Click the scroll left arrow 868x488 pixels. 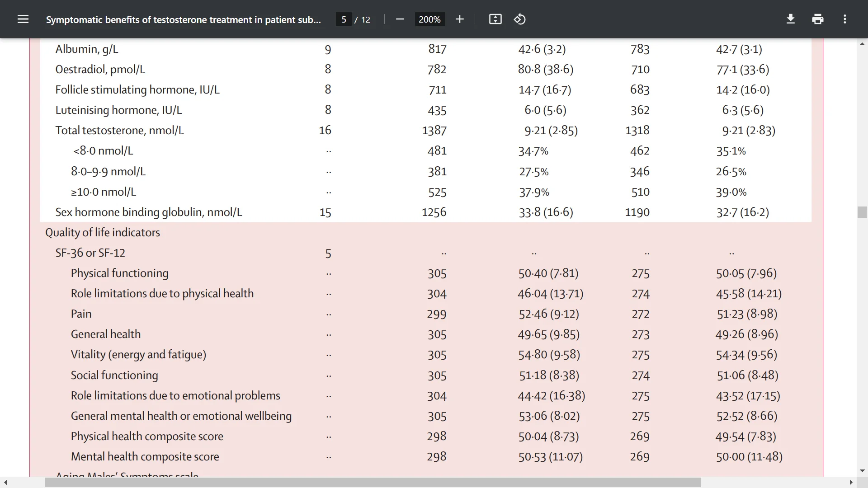[x=5, y=483]
